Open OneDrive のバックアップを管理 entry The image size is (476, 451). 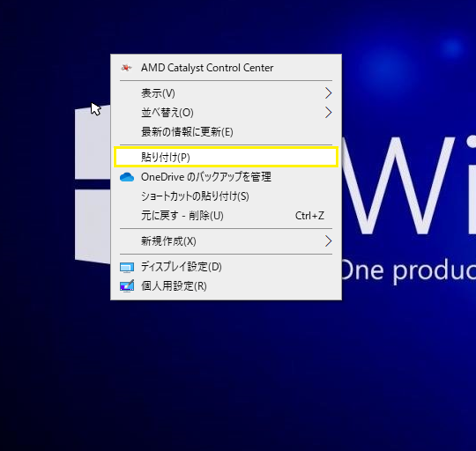205,177
